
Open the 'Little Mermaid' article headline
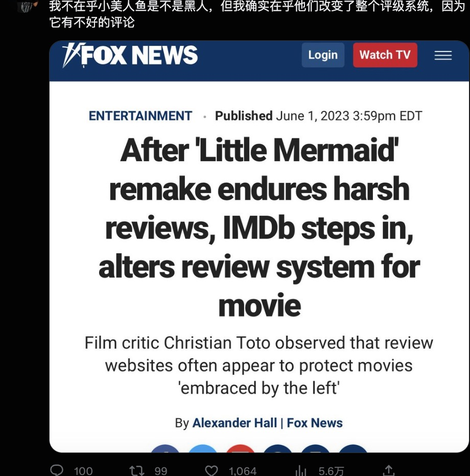coord(260,227)
